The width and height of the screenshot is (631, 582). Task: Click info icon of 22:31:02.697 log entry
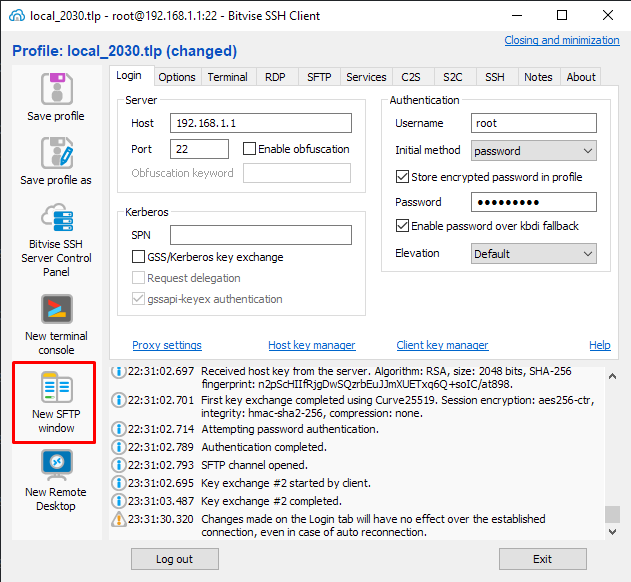pyautogui.click(x=118, y=371)
